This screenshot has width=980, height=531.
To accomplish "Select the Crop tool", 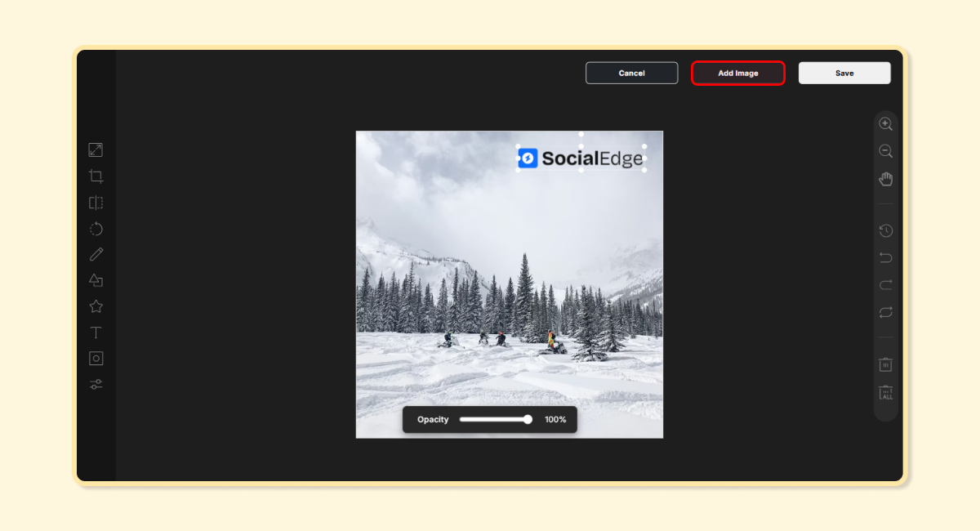I will [96, 176].
